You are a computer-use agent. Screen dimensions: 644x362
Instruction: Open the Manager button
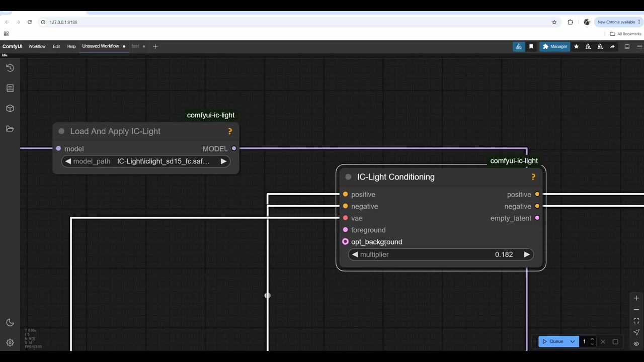pos(555,47)
